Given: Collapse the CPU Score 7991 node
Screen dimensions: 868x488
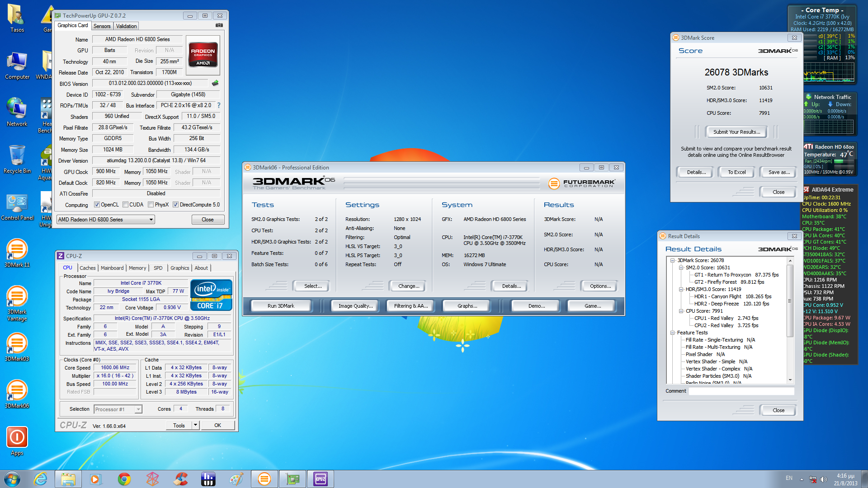Looking at the screenshot, I should coord(681,311).
